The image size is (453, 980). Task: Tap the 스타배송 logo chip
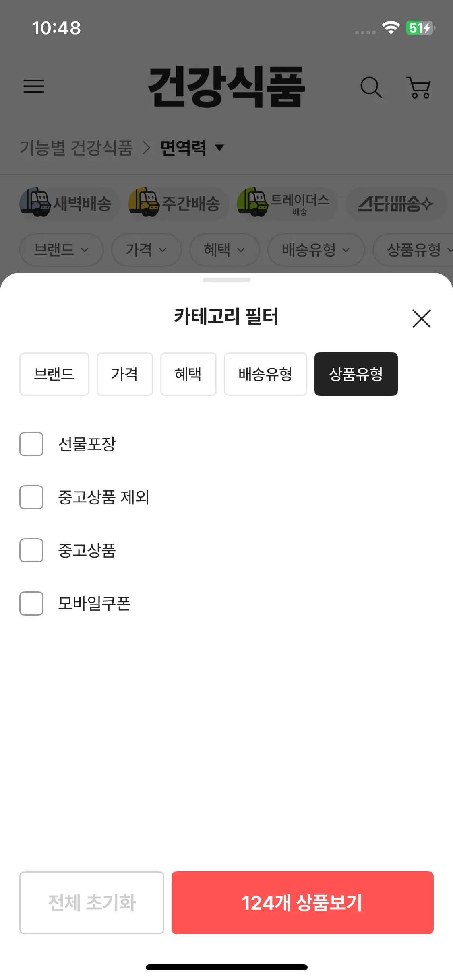click(396, 204)
